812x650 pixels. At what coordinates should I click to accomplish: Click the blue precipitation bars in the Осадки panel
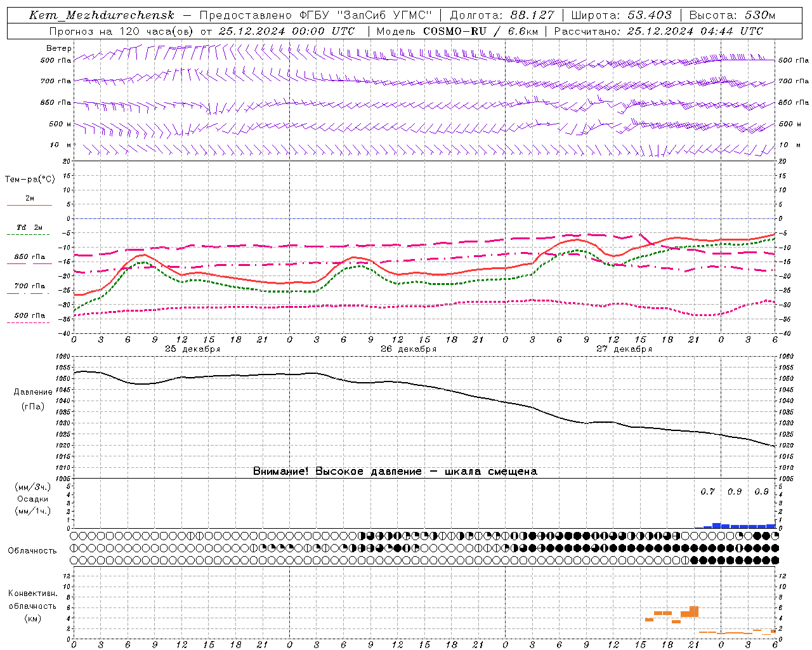[x=736, y=526]
